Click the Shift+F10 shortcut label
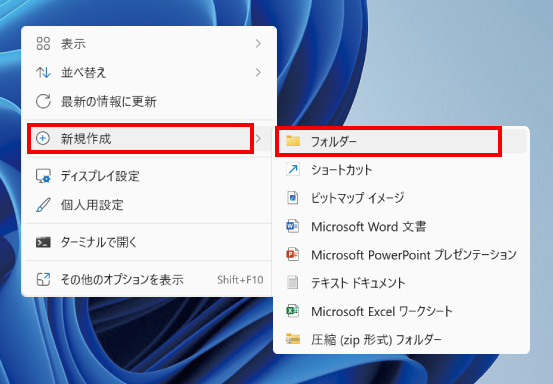Screen dimensions: 553x384 click(x=240, y=280)
